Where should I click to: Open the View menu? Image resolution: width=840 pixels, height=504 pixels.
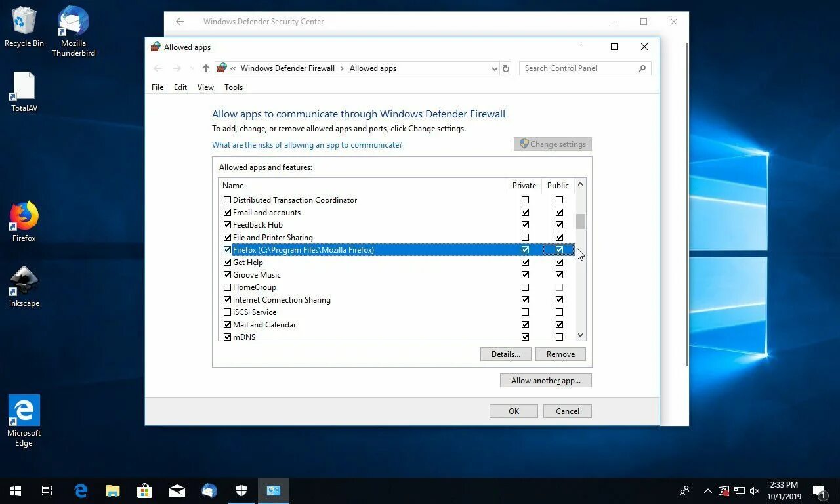coord(205,87)
